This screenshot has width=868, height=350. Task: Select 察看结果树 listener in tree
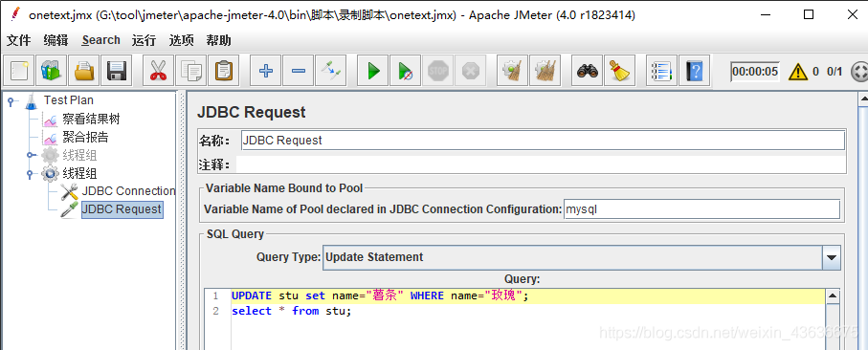pyautogui.click(x=91, y=119)
